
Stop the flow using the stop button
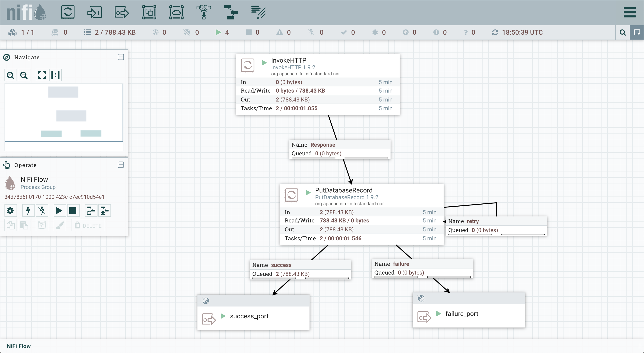tap(73, 211)
